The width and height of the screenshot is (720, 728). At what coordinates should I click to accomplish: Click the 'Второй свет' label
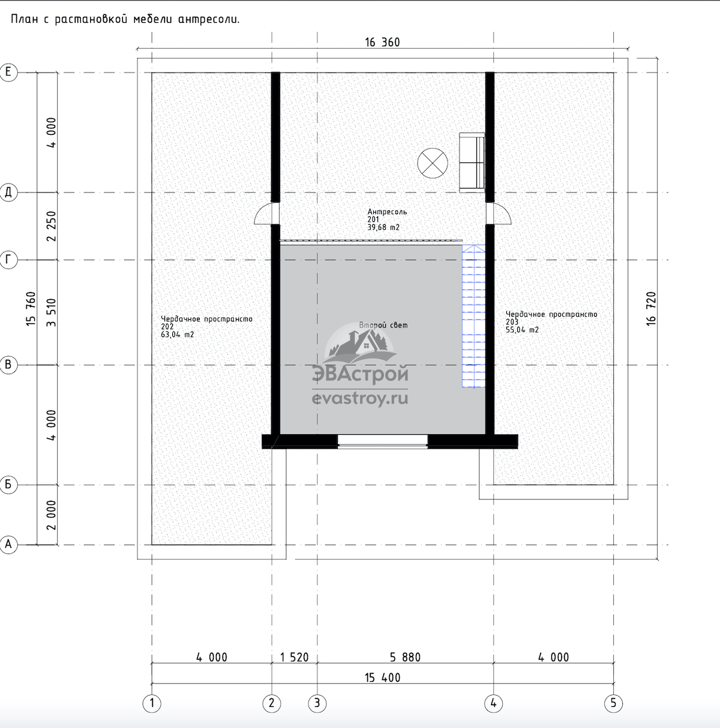pos(383,325)
